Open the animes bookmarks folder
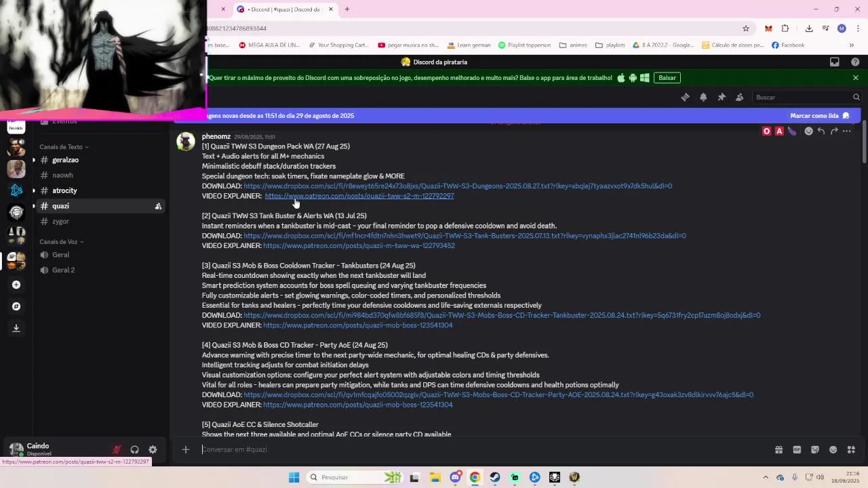The image size is (868, 488). coord(573,45)
